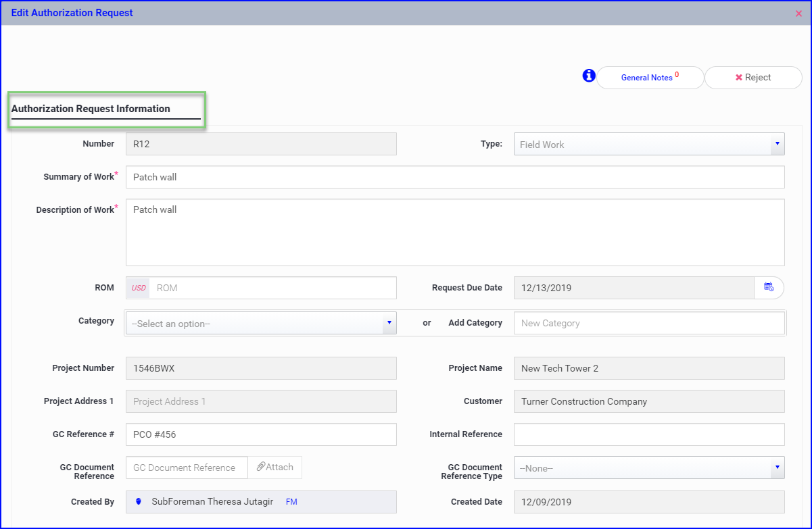
Task: Click the Created By label
Action: [93, 502]
